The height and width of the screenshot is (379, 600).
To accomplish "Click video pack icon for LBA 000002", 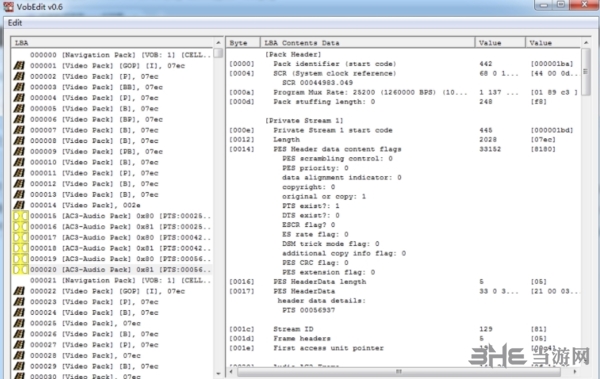I will [19, 77].
